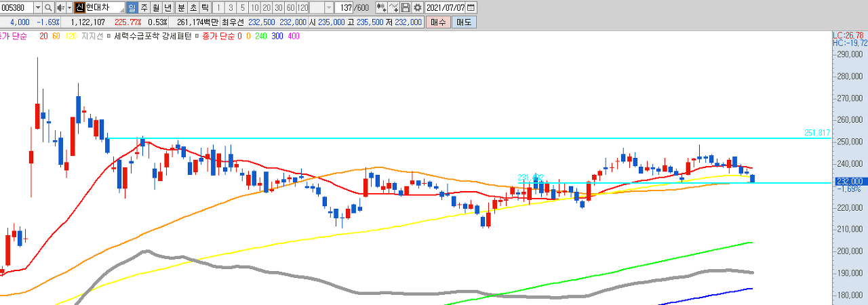Viewport: 868px width, 305px height.
Task: Choose the 30 interval button
Action: point(279,7)
